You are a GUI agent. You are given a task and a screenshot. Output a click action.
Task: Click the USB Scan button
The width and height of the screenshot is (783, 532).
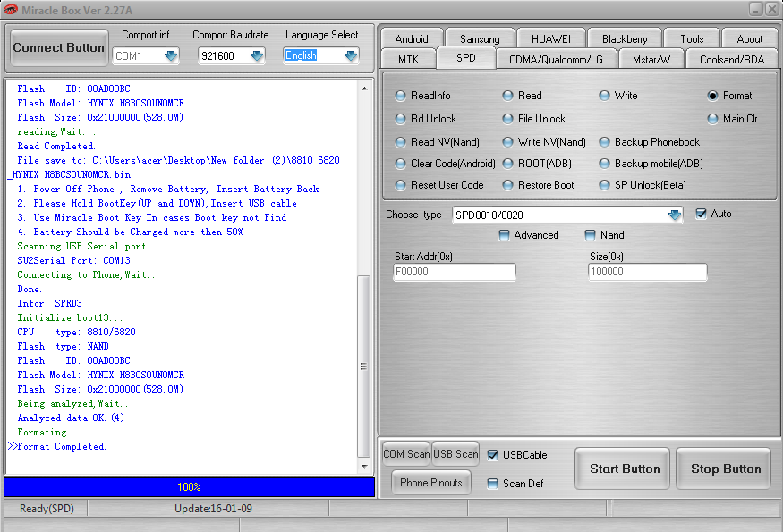pos(455,454)
